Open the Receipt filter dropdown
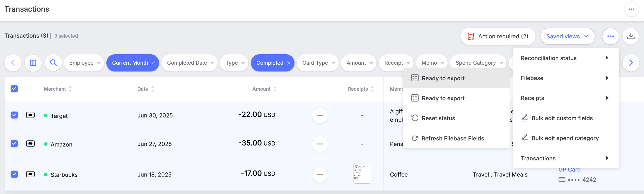This screenshot has width=644, height=194. tap(396, 63)
